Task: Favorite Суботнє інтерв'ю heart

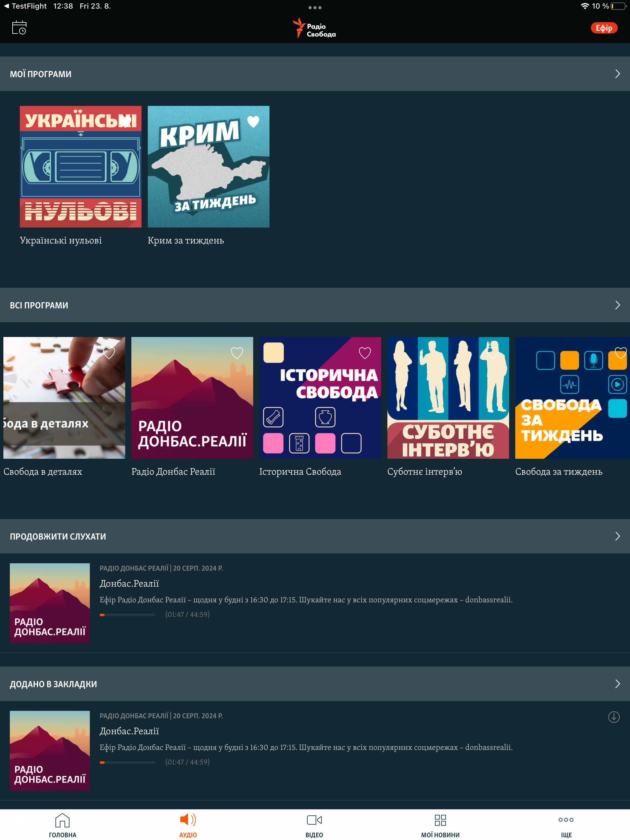Action: 493,353
